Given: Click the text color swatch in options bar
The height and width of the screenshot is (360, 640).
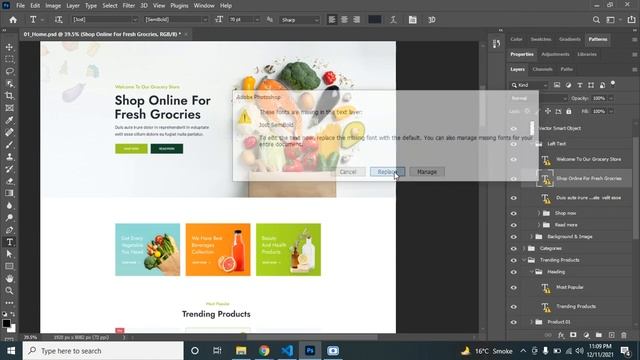Looking at the screenshot, I should click(x=375, y=20).
